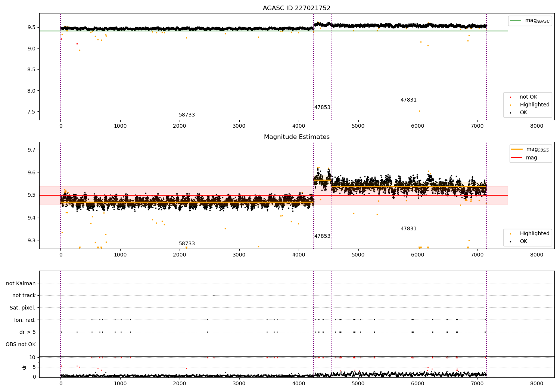Click the orange mag OBSID legend line

517,149
